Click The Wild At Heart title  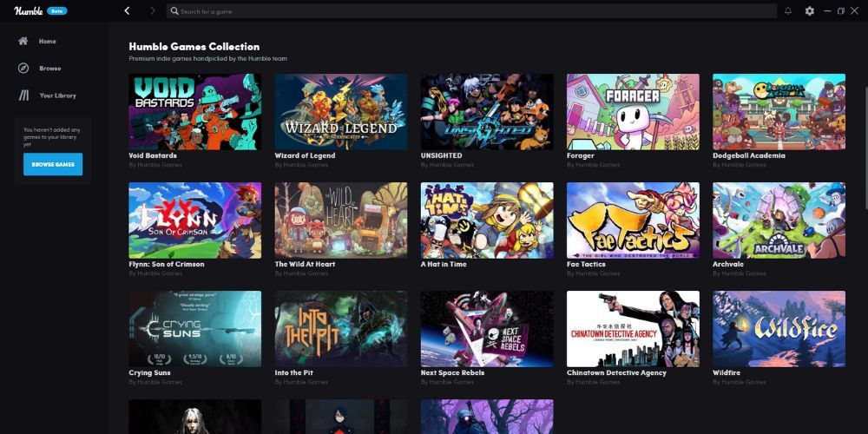coord(305,264)
